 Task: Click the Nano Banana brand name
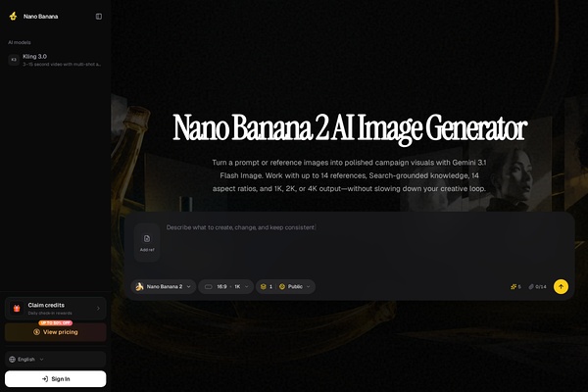(x=40, y=17)
